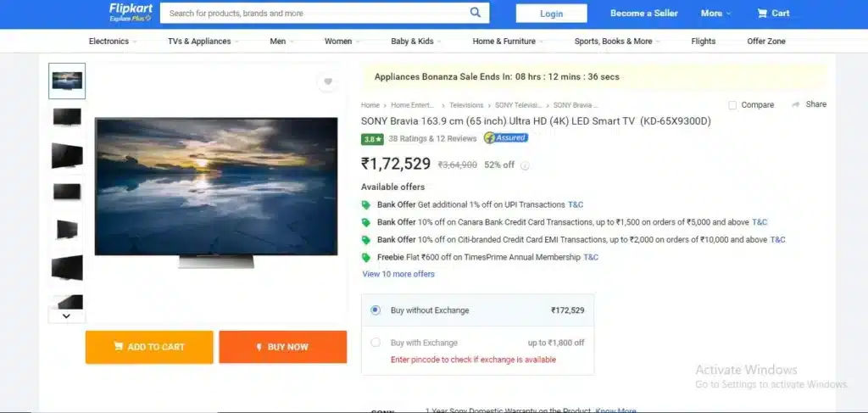Click the Flipkart Assured badge
The height and width of the screenshot is (413, 868).
pos(506,138)
